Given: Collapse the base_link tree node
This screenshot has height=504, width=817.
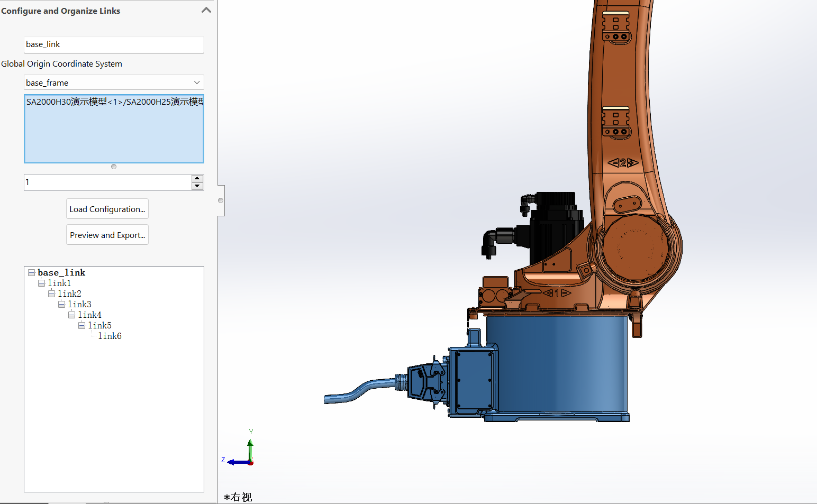Looking at the screenshot, I should (32, 272).
